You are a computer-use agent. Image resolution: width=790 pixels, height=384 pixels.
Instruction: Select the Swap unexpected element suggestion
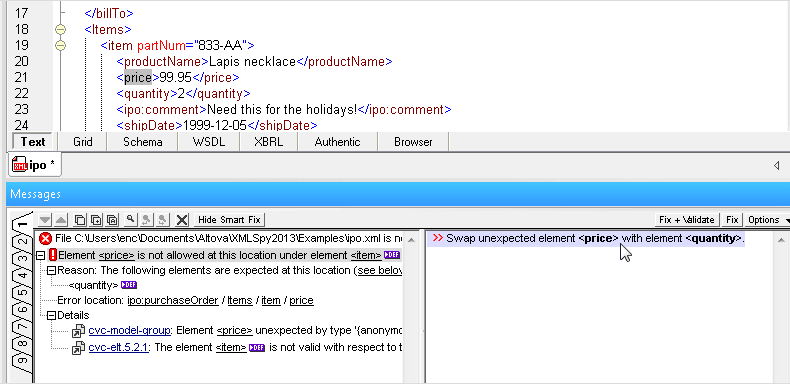[x=586, y=238]
